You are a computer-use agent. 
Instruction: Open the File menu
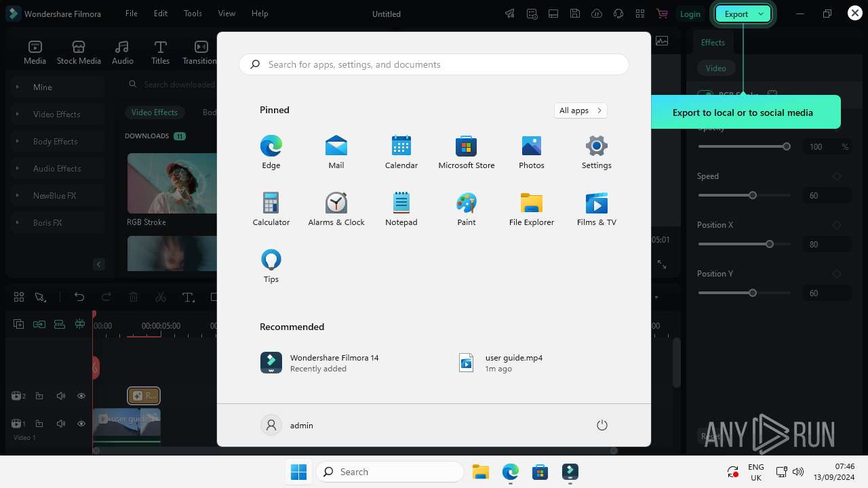(132, 14)
